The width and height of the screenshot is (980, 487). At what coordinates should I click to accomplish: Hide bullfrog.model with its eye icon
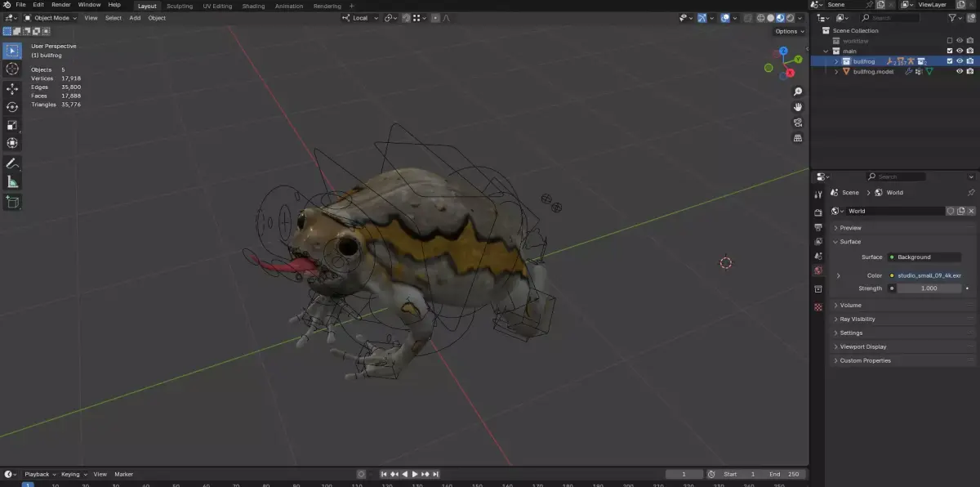click(960, 71)
